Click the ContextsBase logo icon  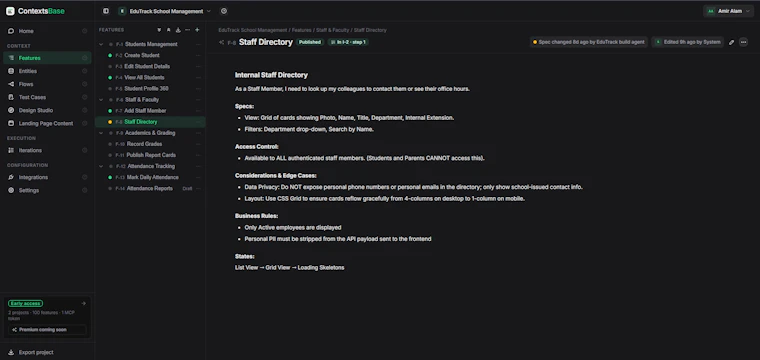pos(10,11)
